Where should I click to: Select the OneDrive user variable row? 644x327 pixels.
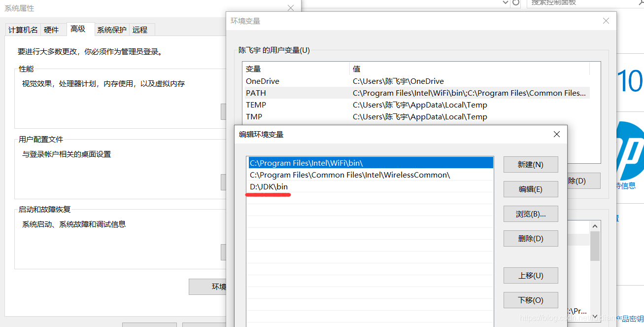point(416,81)
